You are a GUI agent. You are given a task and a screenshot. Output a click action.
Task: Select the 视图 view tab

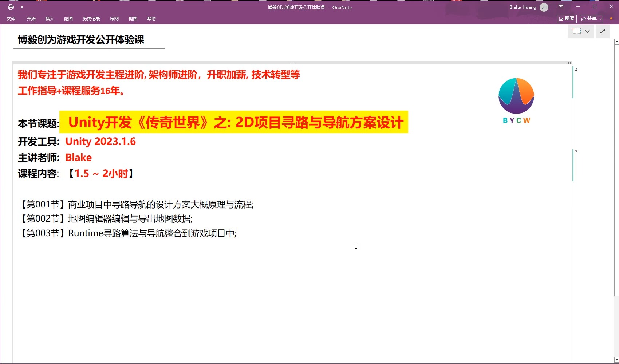(x=133, y=19)
